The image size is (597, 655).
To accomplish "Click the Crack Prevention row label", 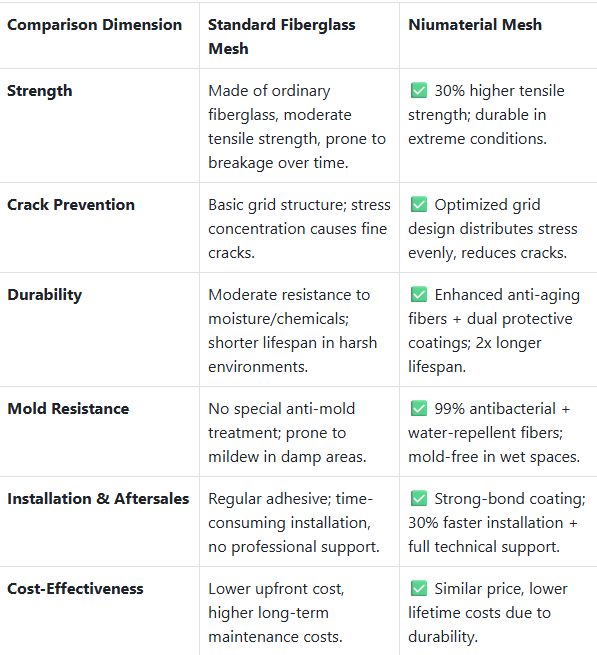I will tap(71, 205).
